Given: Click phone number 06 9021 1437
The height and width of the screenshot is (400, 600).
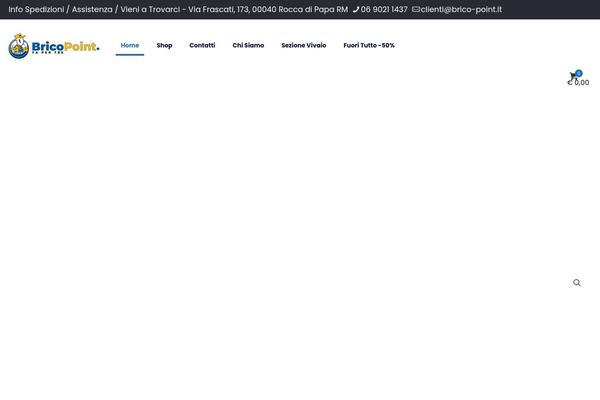Looking at the screenshot, I should (x=384, y=10).
